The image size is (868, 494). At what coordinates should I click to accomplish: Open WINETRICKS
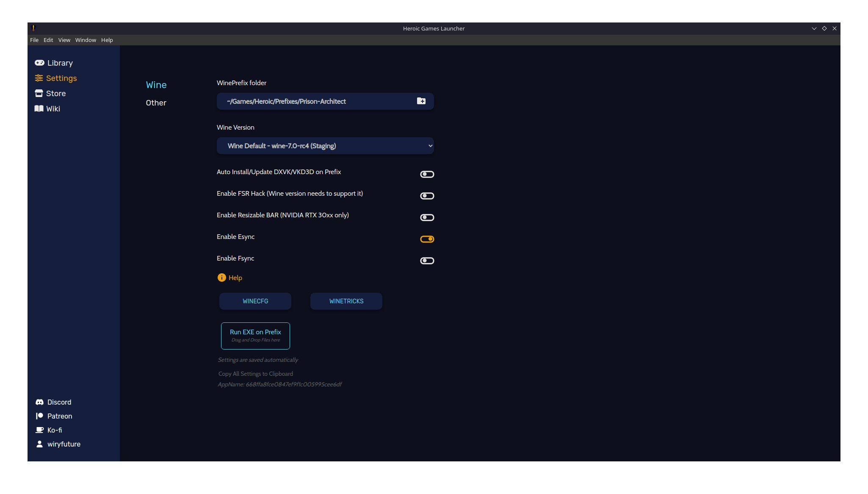pos(346,301)
